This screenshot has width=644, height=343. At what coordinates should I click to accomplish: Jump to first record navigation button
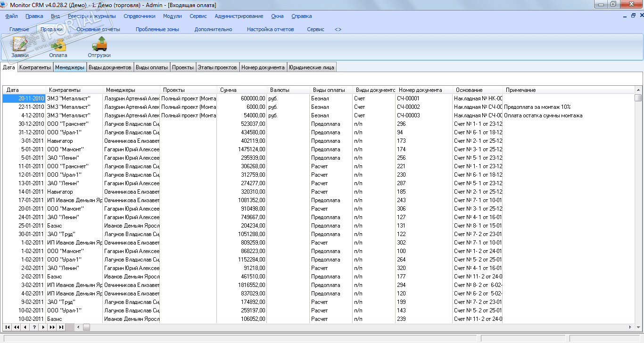coord(7,327)
